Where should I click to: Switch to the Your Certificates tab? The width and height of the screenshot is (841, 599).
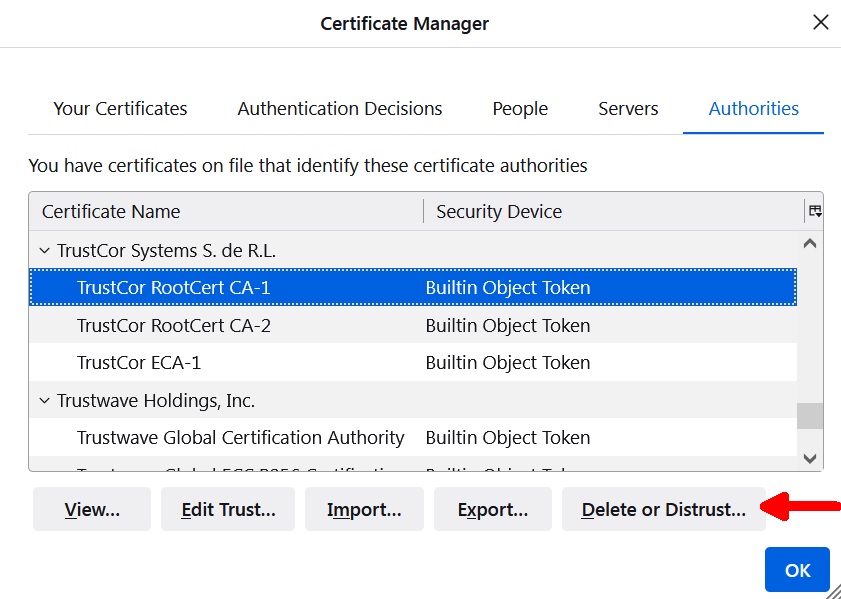(120, 109)
